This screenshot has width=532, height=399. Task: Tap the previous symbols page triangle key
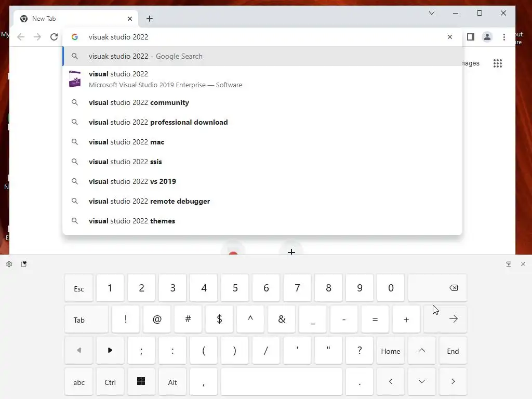(79, 351)
